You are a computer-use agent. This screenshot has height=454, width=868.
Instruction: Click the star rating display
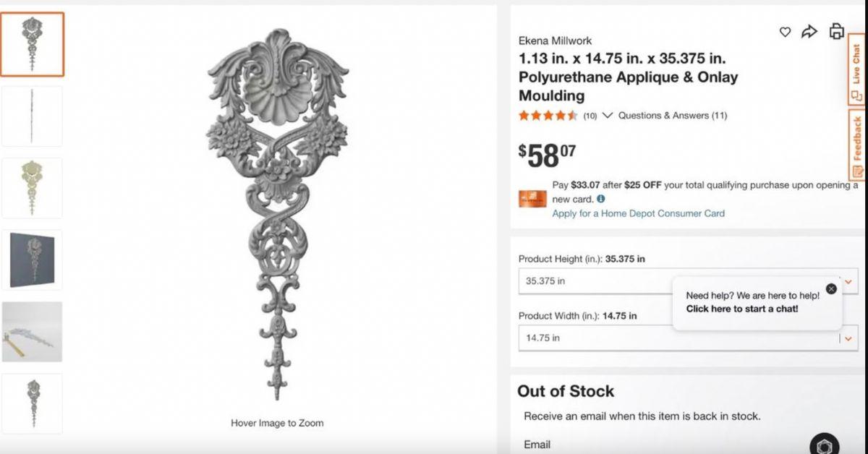coord(548,116)
